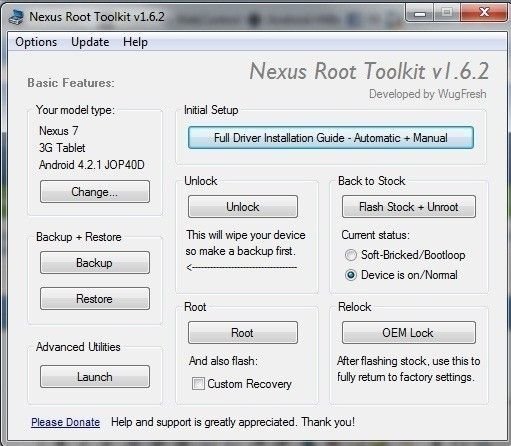Minimize the toolkit window

[x=420, y=13]
